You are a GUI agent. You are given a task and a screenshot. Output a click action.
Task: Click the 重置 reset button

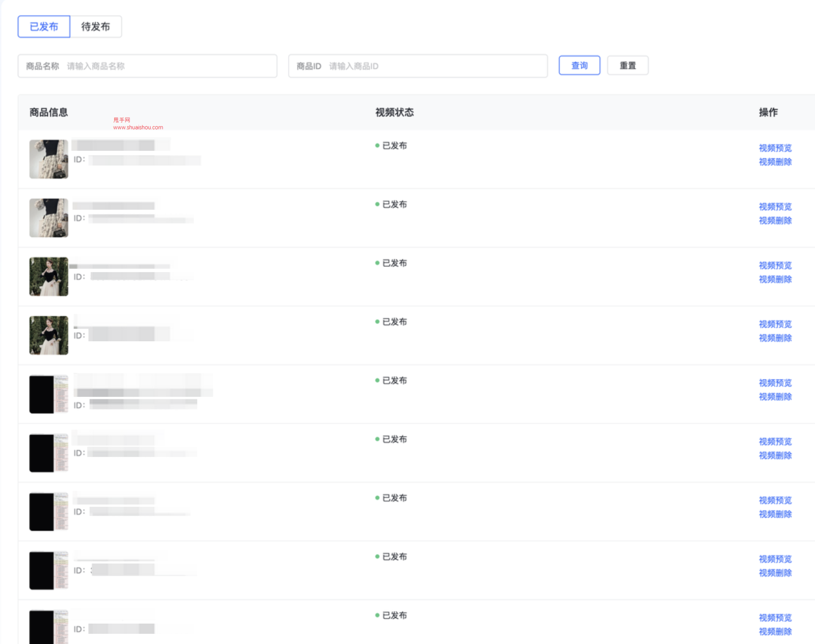point(628,66)
